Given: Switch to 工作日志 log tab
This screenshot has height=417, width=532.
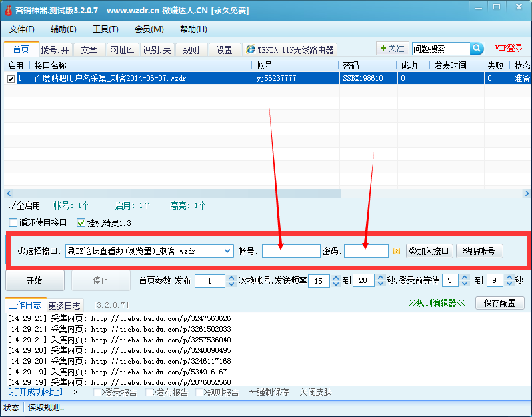Looking at the screenshot, I should (x=25, y=305).
